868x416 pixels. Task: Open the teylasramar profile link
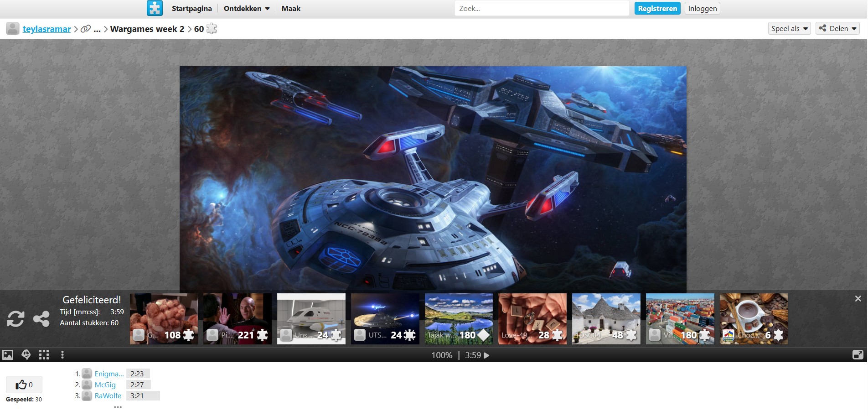[x=46, y=29]
